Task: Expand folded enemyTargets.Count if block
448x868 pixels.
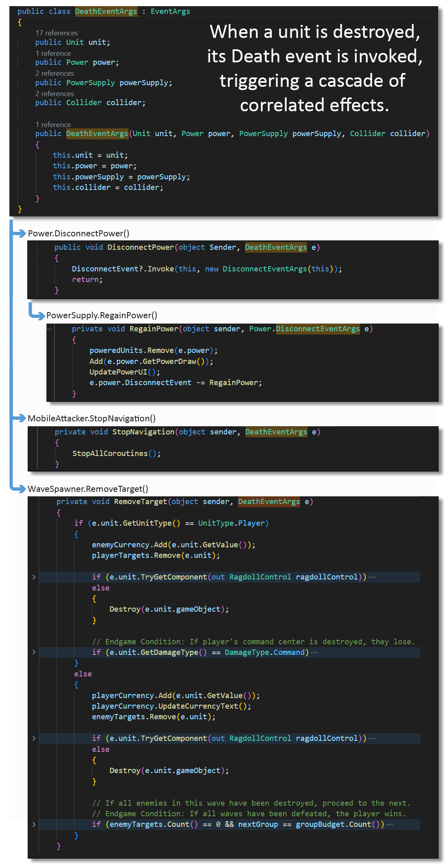Action: tap(34, 824)
